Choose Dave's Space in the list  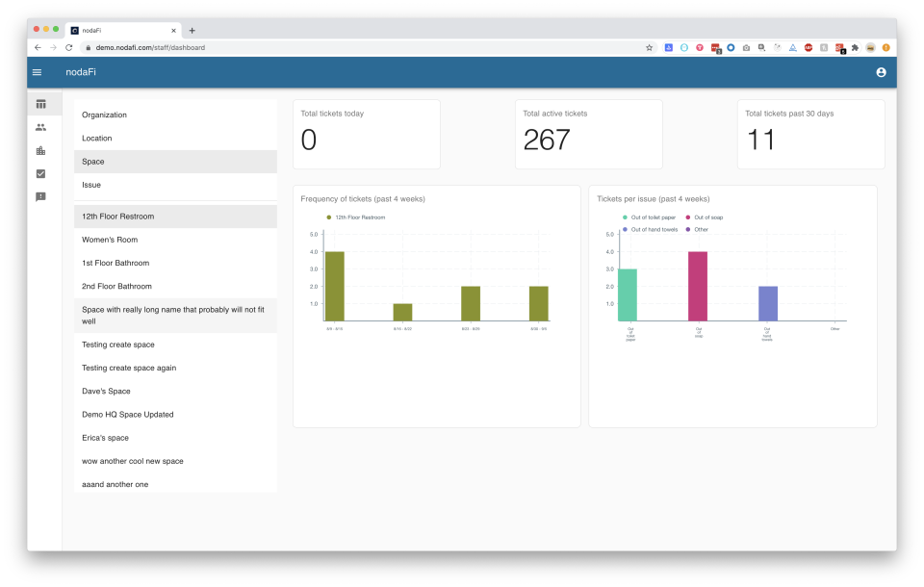point(106,392)
